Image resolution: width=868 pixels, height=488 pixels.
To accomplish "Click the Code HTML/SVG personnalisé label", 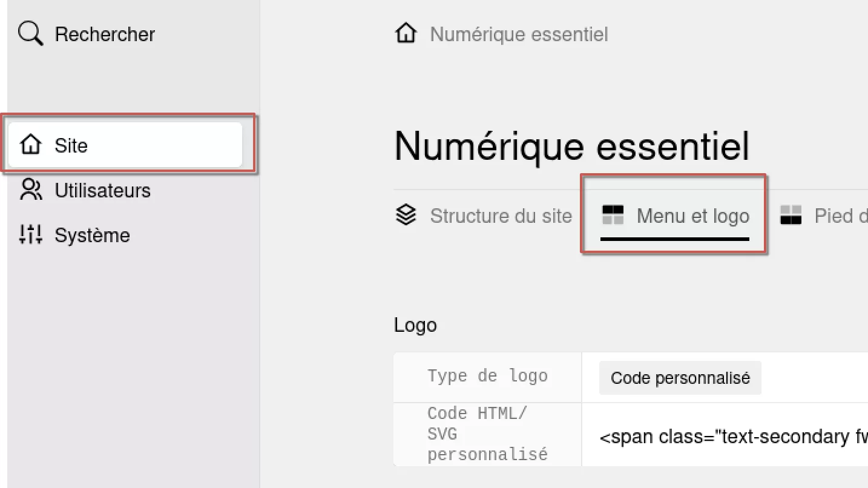I will pos(487,434).
